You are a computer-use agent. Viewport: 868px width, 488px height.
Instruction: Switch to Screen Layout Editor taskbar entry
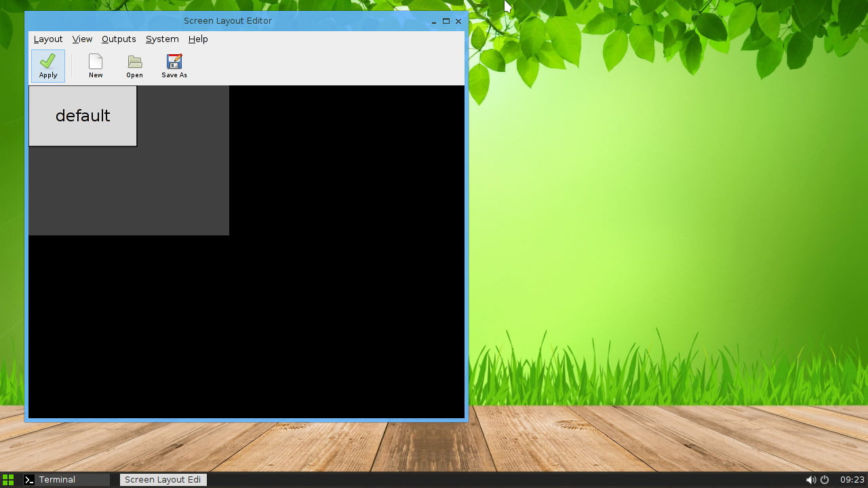point(163,480)
